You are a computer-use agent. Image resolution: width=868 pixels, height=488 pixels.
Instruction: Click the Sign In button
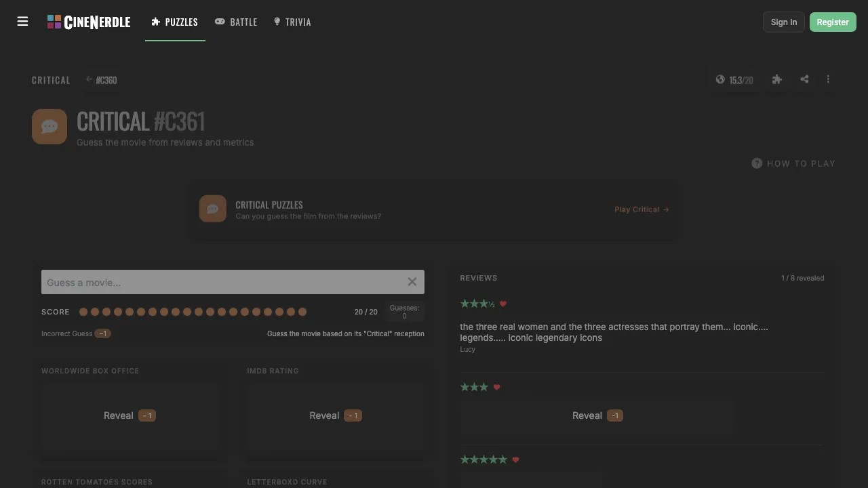point(784,22)
